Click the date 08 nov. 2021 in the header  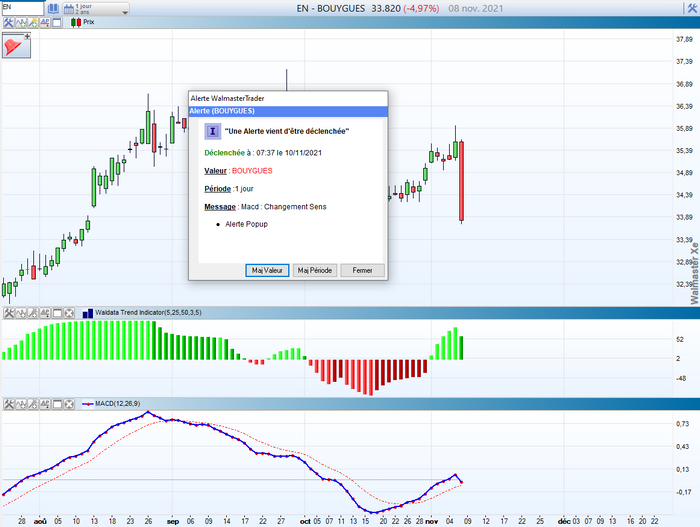pos(475,8)
